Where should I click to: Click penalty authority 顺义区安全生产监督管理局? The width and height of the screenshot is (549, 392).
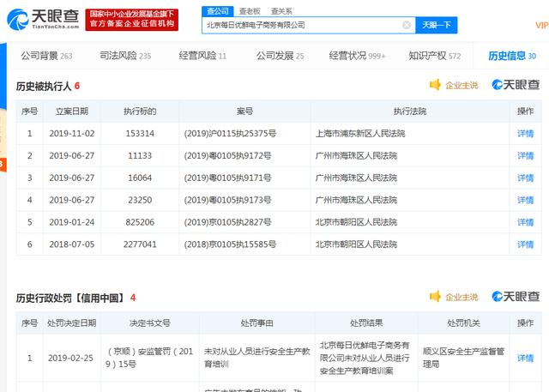463,358
